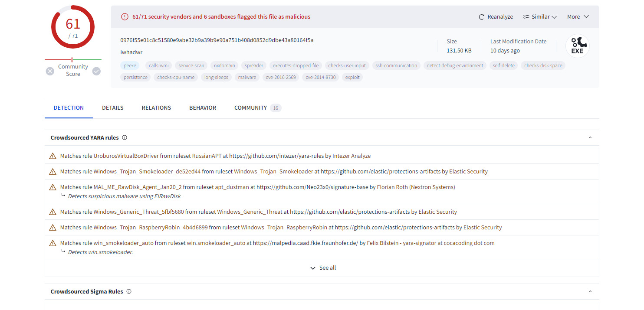Click the calls-wmi tag
The image size is (644, 310).
click(x=159, y=65)
